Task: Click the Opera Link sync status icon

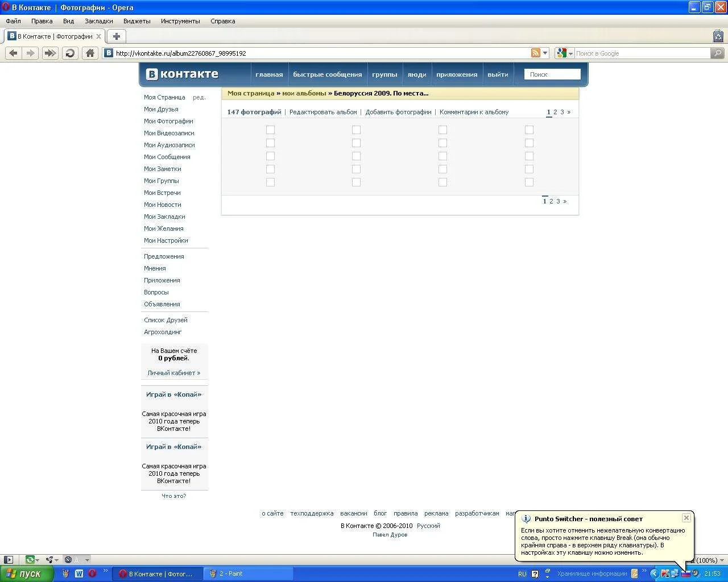Action: [x=30, y=560]
